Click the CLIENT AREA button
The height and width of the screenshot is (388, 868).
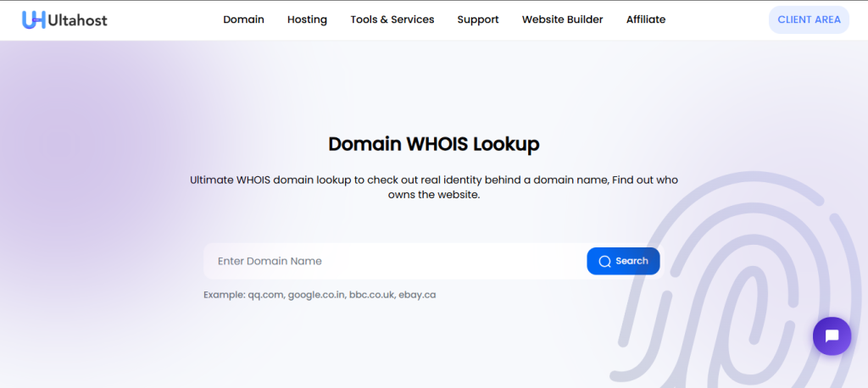pyautogui.click(x=809, y=19)
